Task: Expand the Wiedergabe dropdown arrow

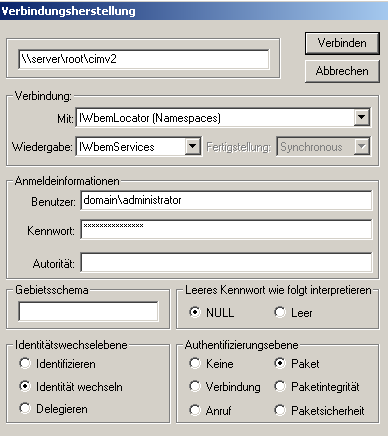Action: [193, 146]
